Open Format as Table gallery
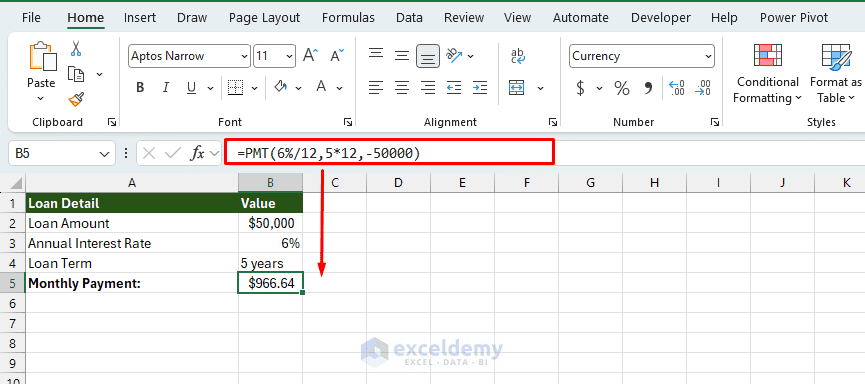 click(836, 74)
